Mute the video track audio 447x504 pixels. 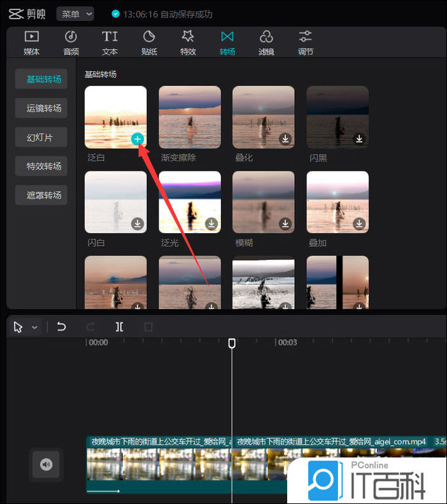pos(46,464)
